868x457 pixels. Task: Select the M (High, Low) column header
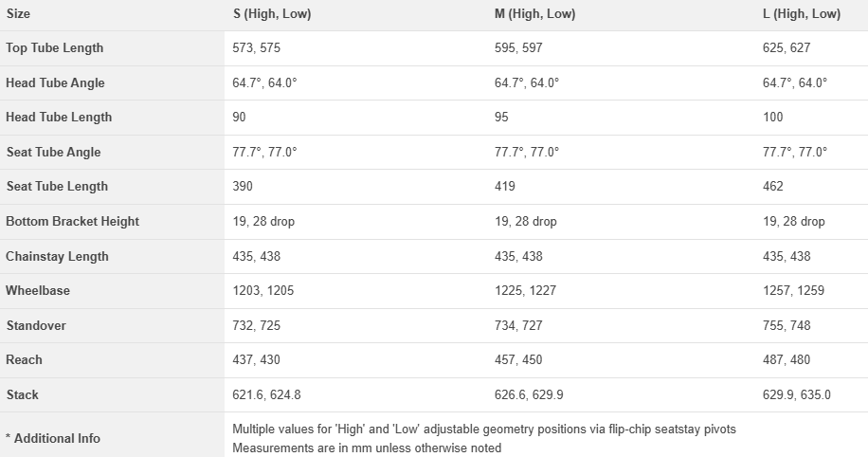tap(534, 14)
